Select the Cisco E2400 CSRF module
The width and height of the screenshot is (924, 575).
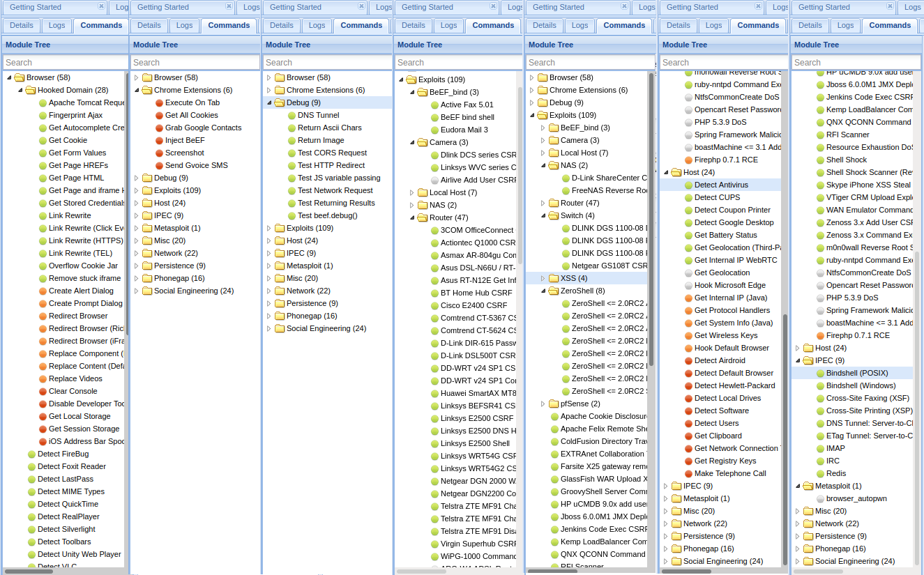[474, 305]
